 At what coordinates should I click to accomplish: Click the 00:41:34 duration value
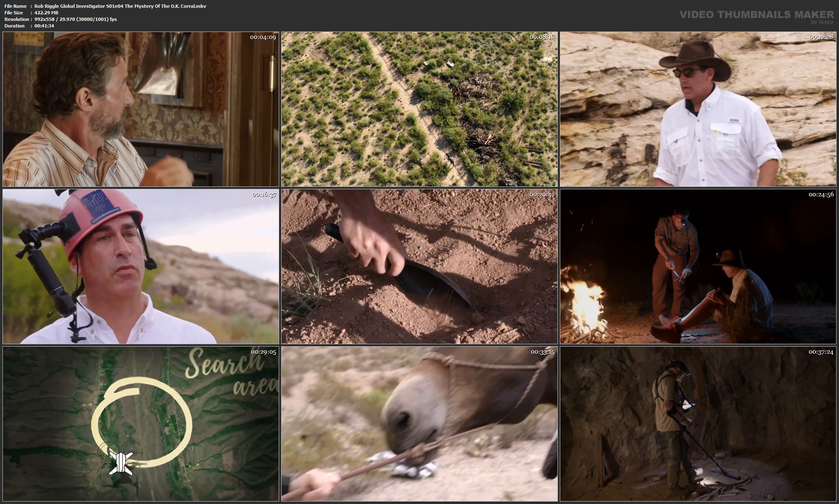click(x=44, y=26)
